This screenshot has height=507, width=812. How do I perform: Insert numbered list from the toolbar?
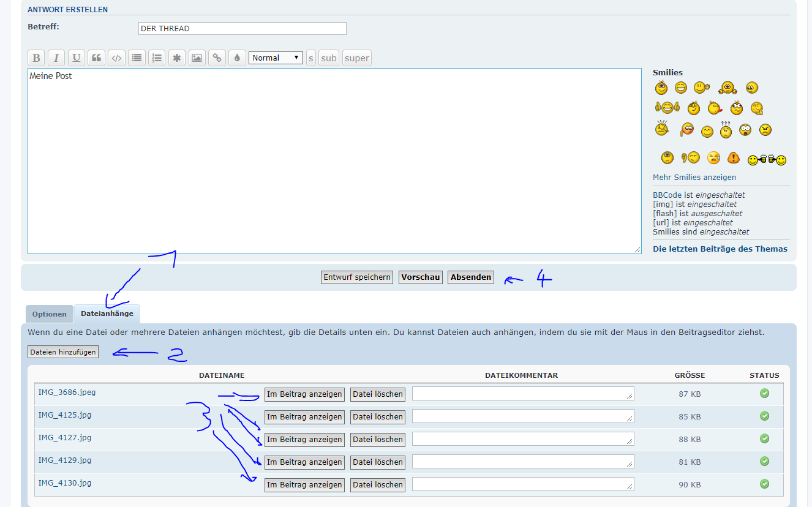(157, 58)
